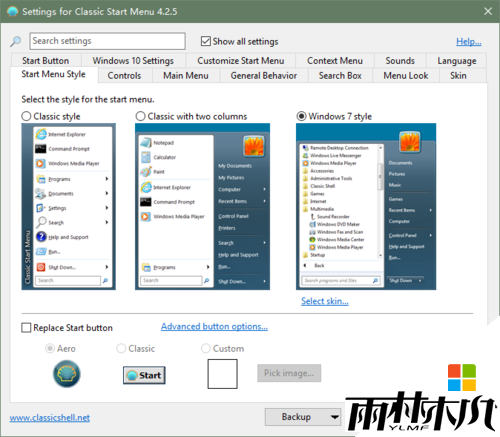Choose the Custom button radio option
The image size is (500, 437).
[206, 349]
